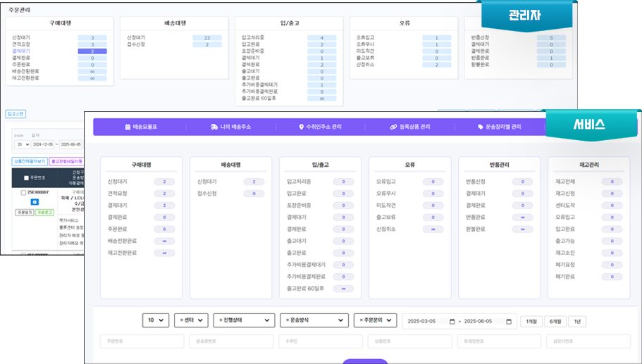The image size is (642, 364).
Task: Click admin 입/출고 입고처리중 count 4
Action: coord(322,37)
